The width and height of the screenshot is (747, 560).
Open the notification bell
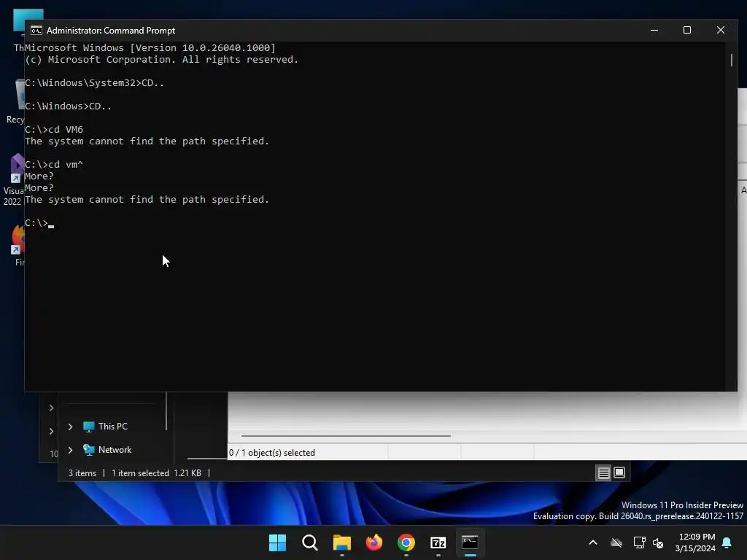click(727, 542)
